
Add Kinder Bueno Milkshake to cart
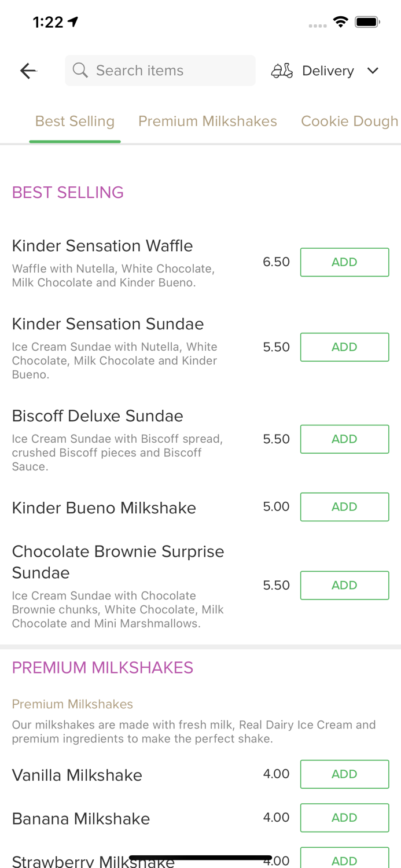(x=344, y=506)
